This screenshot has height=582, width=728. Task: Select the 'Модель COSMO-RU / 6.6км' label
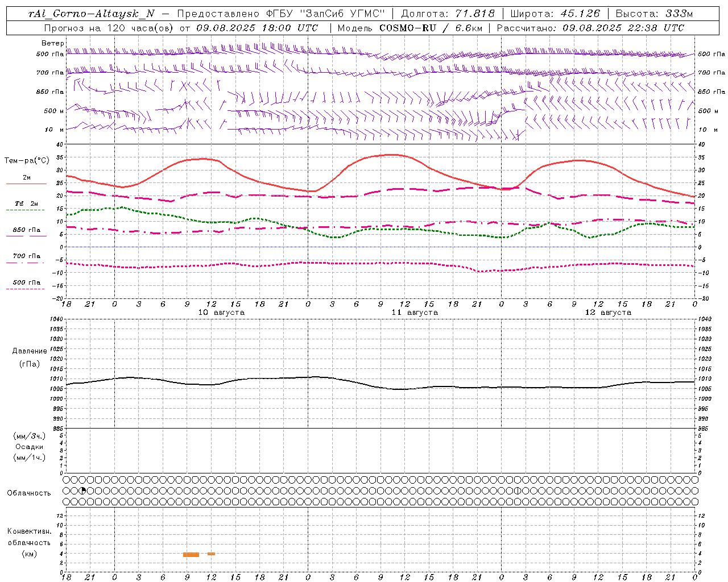pos(410,28)
